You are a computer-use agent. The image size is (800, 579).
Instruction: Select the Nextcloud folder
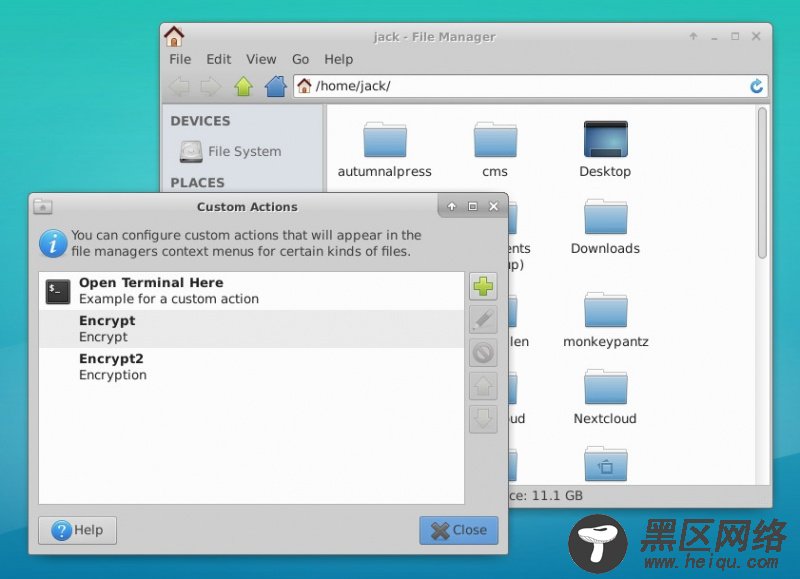[605, 397]
